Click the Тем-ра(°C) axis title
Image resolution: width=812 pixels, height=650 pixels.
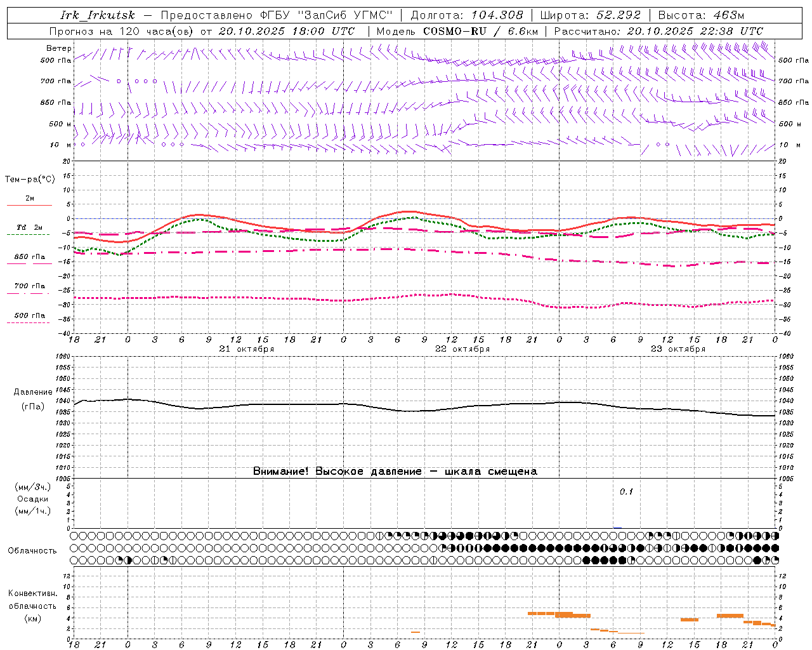click(x=30, y=179)
